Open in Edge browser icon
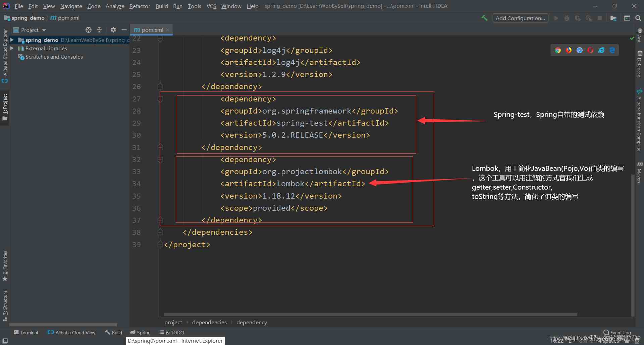The height and width of the screenshot is (345, 644). point(612,50)
